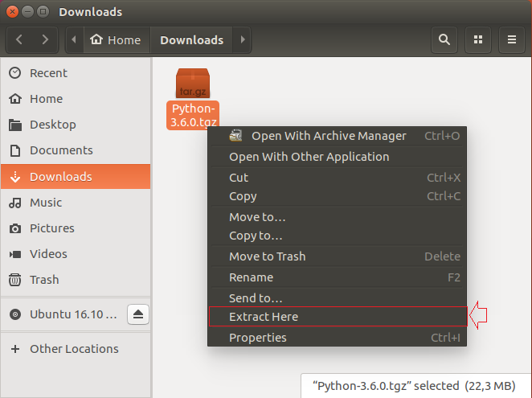Click the Music note icon
Viewport: 532px width, 398px height.
[15, 203]
